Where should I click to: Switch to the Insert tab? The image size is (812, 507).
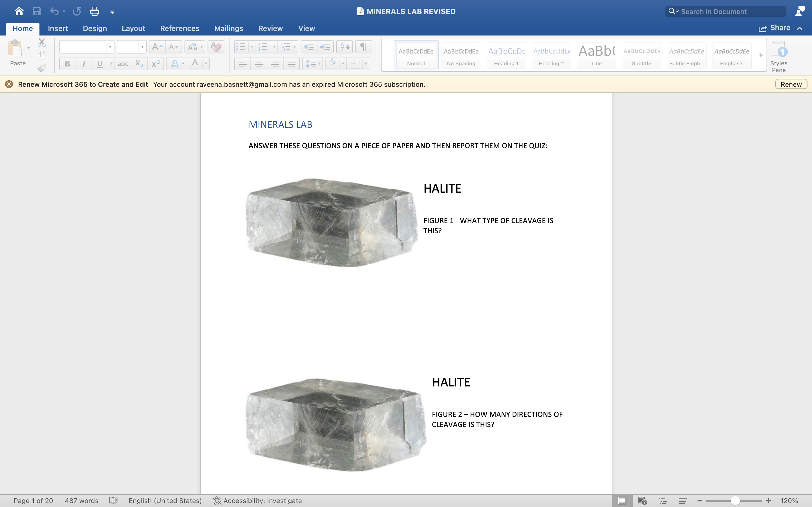58,28
